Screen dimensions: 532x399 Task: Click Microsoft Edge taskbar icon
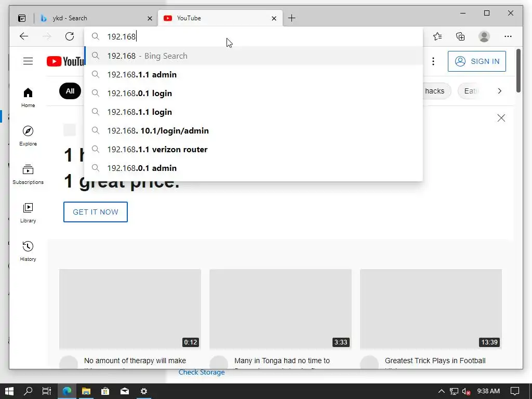tap(67, 391)
